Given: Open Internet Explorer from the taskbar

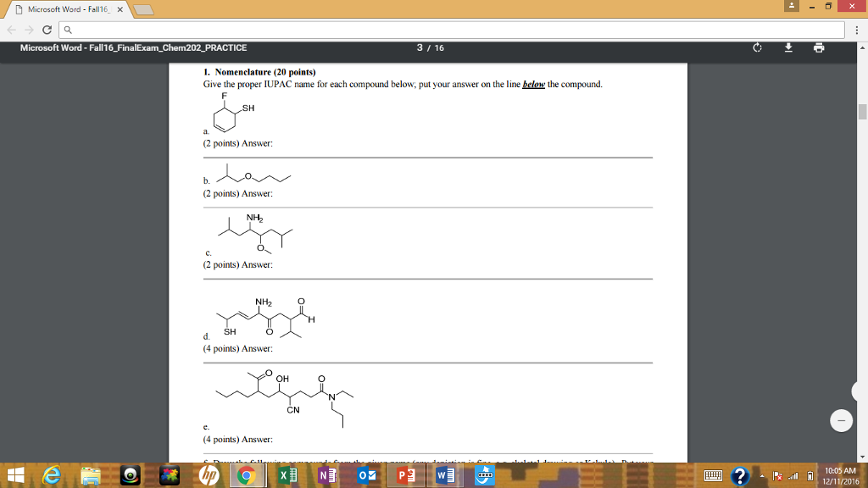Looking at the screenshot, I should point(50,475).
